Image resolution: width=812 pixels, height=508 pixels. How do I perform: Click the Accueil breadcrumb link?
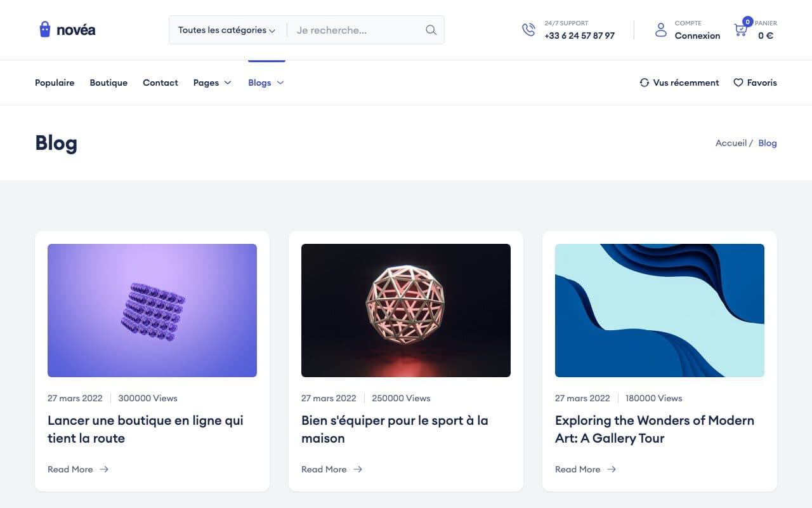tap(731, 143)
